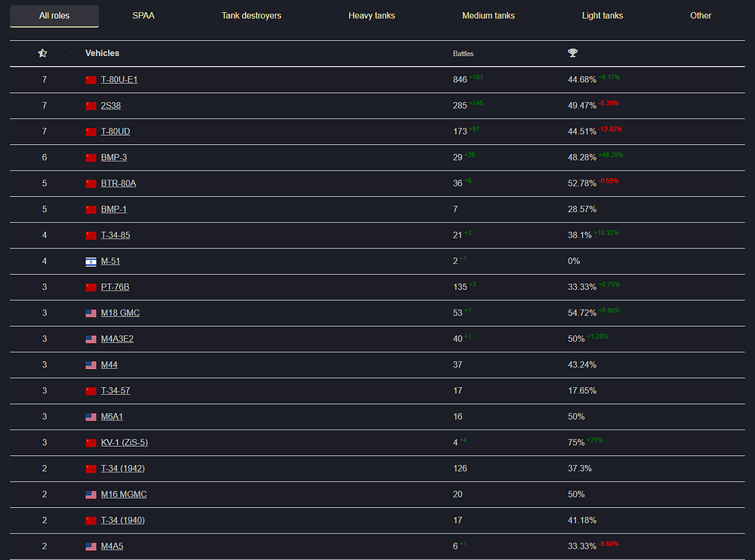Screen dimensions: 755x560
Task: Sort by the Battles column header
Action: point(464,54)
